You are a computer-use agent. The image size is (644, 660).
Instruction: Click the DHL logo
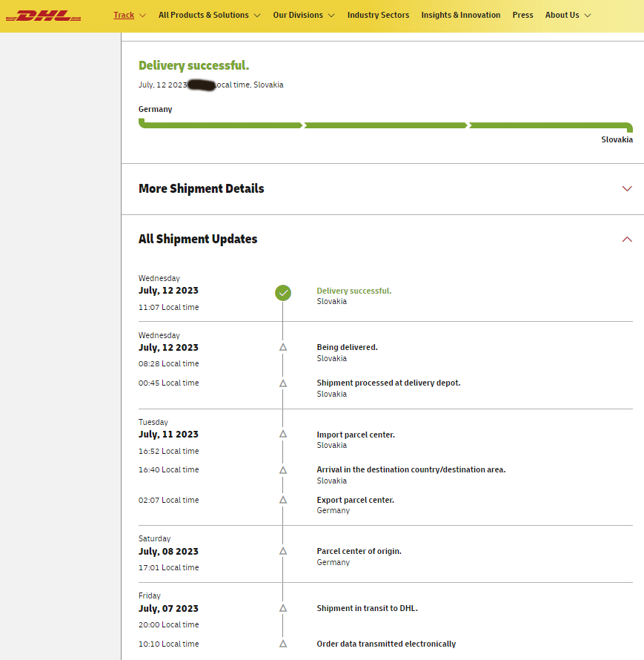pyautogui.click(x=43, y=16)
